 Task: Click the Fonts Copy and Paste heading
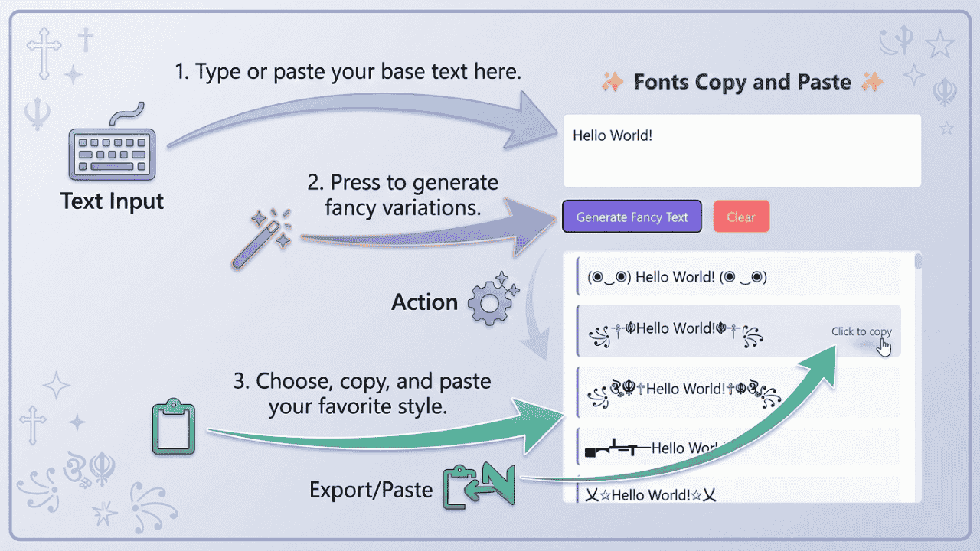click(x=741, y=82)
